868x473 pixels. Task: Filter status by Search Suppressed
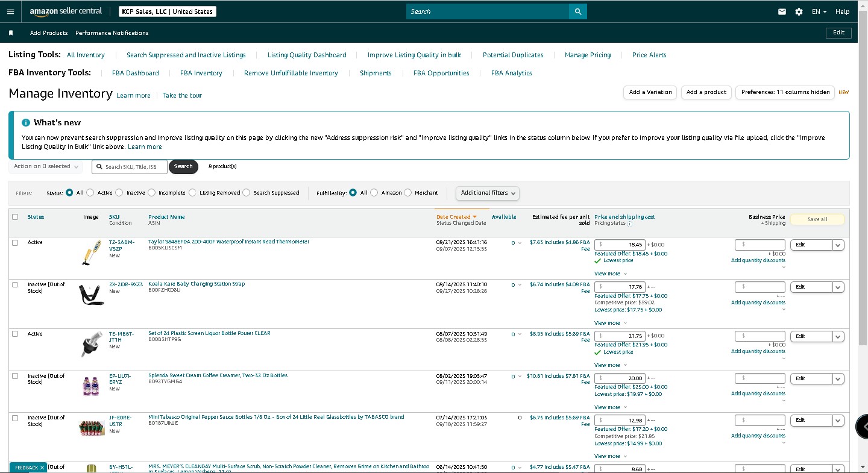[x=246, y=193]
